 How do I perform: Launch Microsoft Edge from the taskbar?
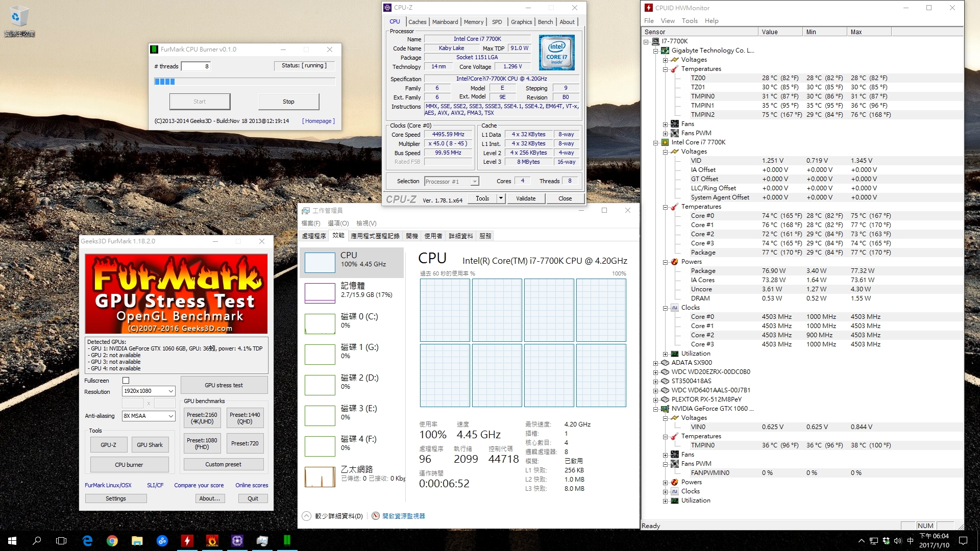[87, 541]
